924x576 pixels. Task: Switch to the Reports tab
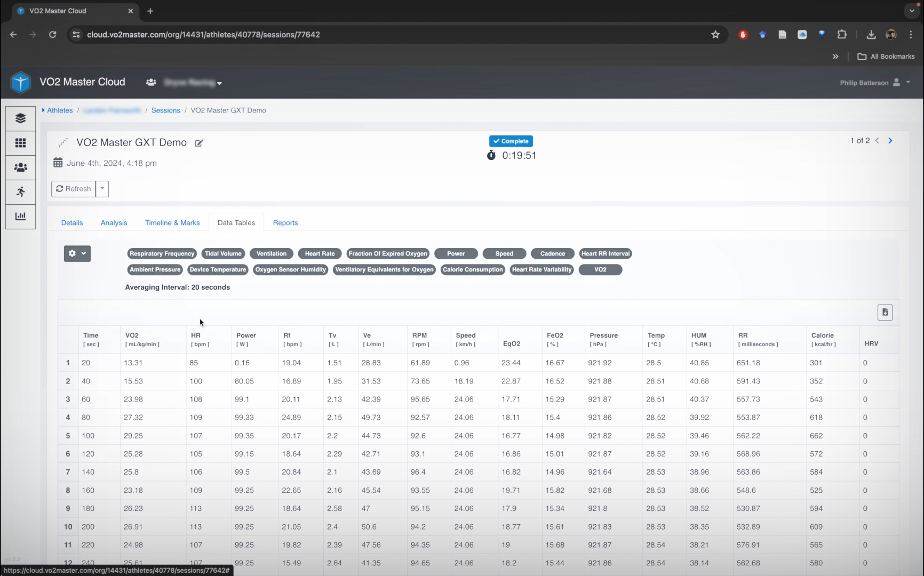[285, 223]
